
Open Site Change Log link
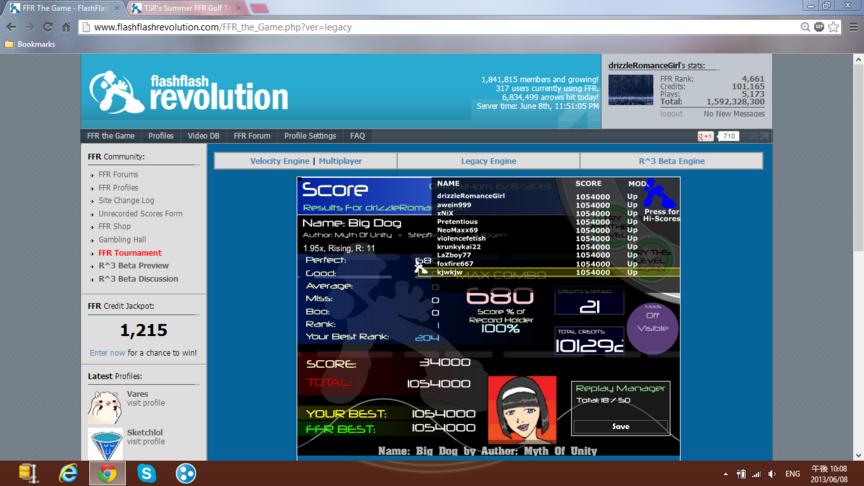point(126,201)
